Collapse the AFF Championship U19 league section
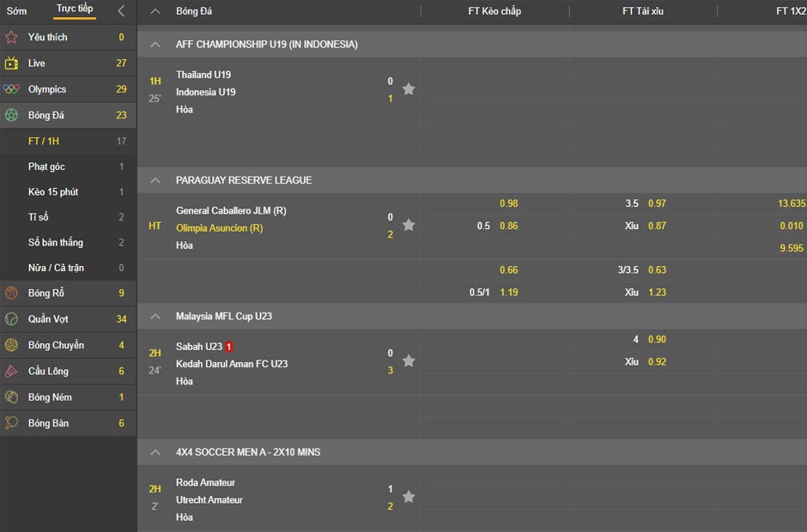807x532 pixels. [x=155, y=45]
